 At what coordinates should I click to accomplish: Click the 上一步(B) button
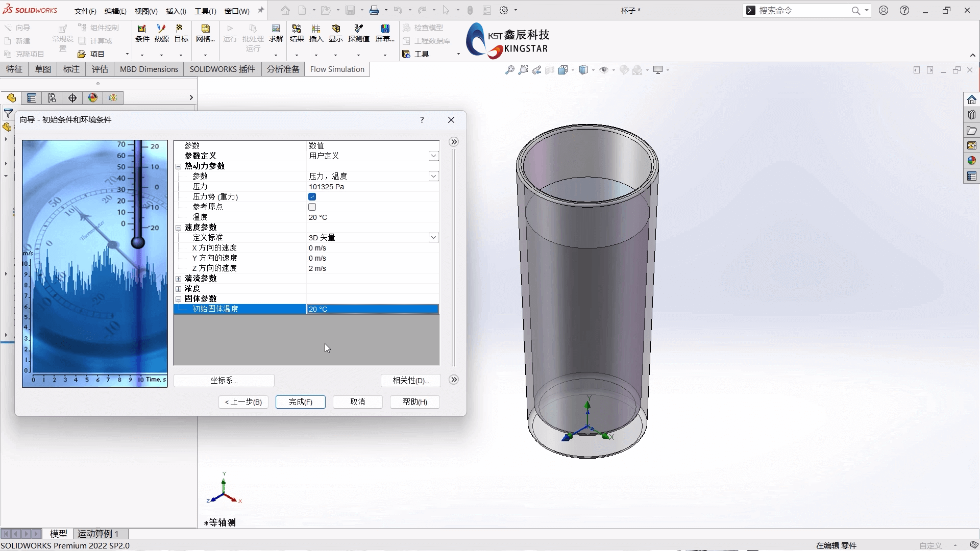[x=243, y=402]
